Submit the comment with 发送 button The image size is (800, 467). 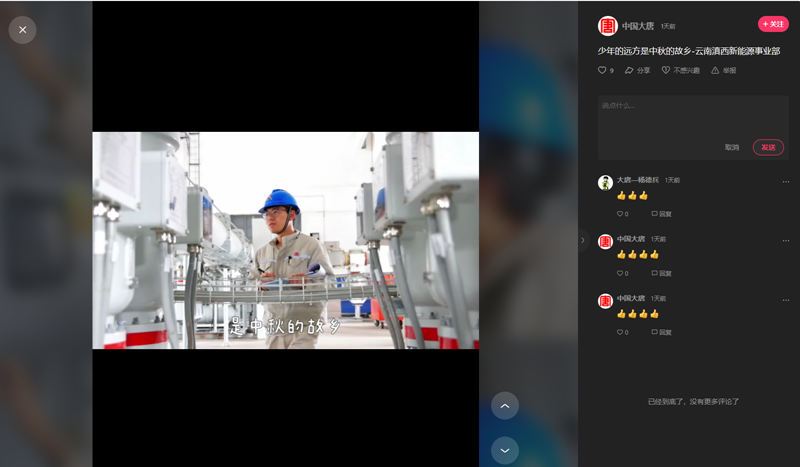click(768, 147)
